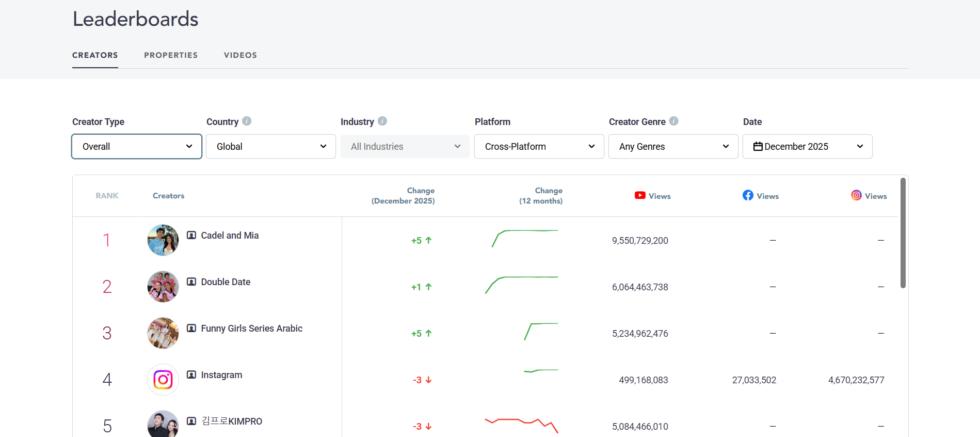Click the up arrow in Funny Girls row
The height and width of the screenshot is (437, 980).
click(x=428, y=333)
